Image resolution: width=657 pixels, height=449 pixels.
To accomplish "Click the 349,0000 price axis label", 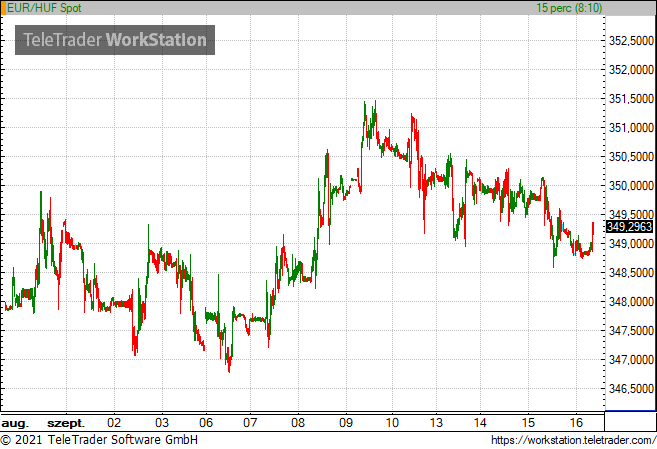I will click(631, 244).
